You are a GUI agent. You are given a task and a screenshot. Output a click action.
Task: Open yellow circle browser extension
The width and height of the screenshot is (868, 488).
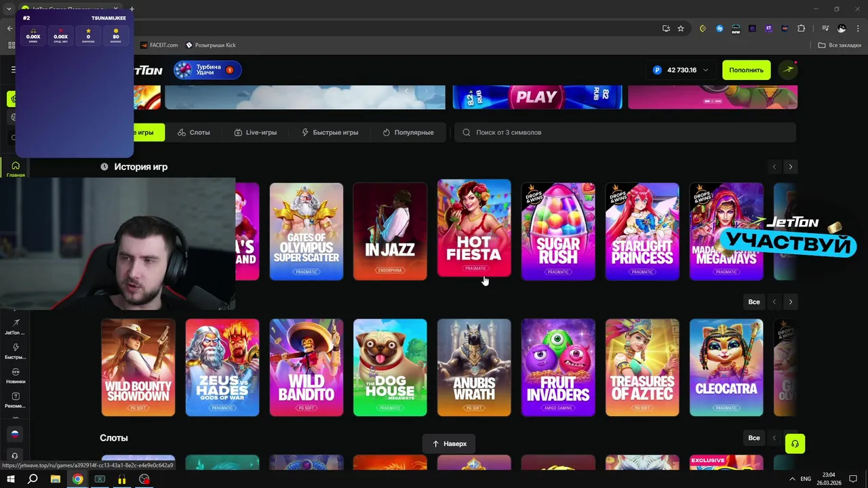[703, 28]
